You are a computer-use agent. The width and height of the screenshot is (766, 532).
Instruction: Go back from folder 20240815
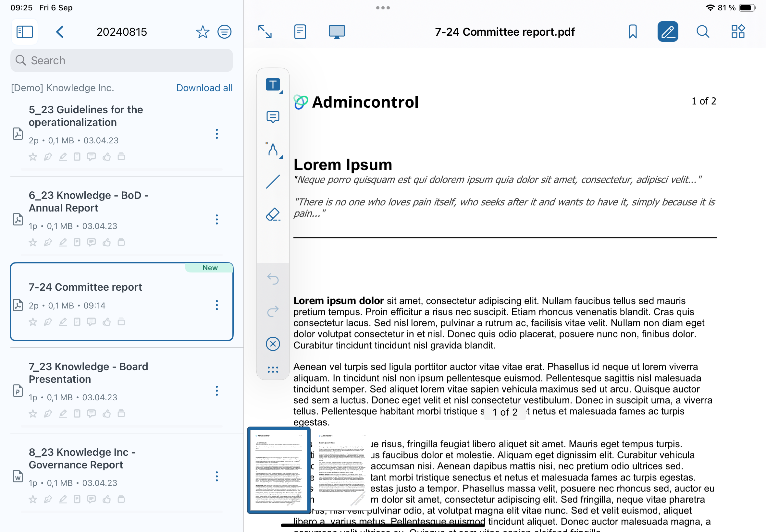click(x=60, y=32)
